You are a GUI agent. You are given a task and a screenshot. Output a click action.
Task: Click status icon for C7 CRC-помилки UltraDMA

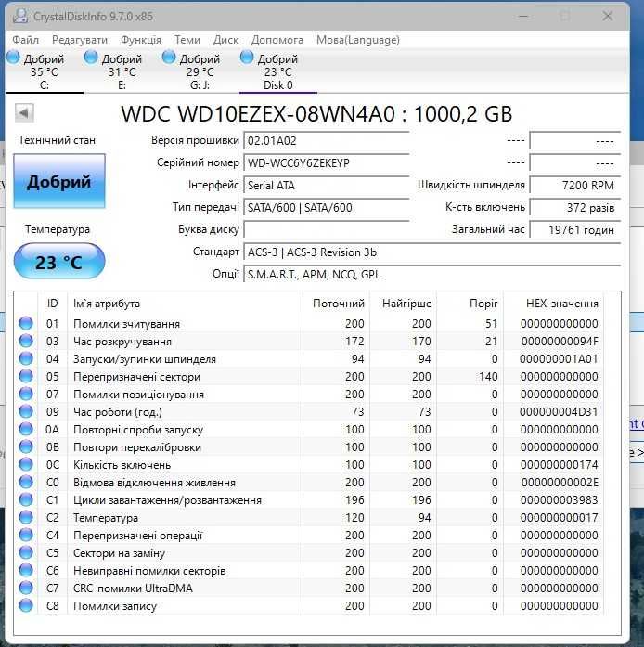pos(26,588)
